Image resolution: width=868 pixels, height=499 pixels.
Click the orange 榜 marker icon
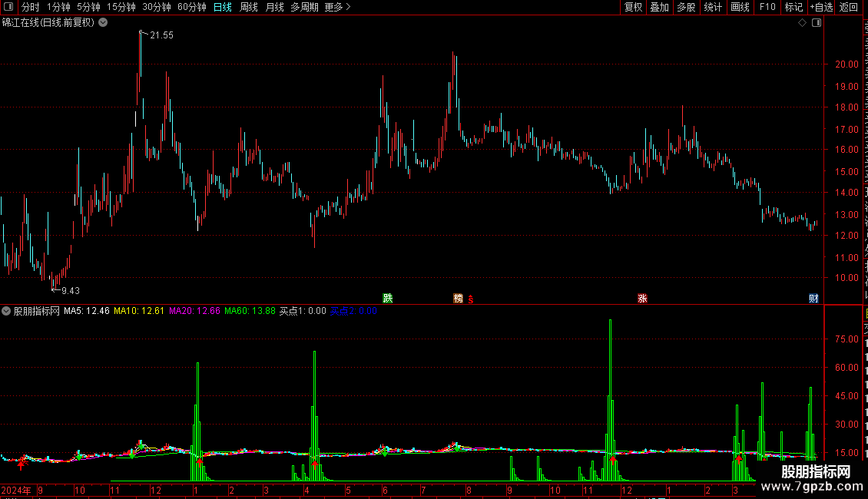[459, 298]
